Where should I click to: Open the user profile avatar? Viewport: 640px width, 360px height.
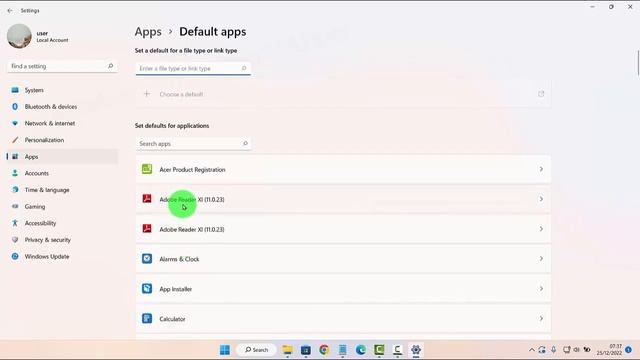coord(19,36)
